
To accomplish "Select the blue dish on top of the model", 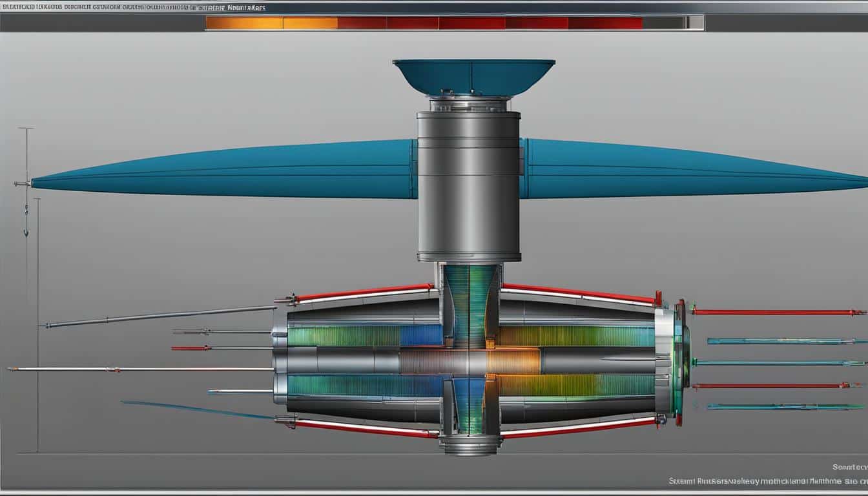I will pyautogui.click(x=473, y=78).
